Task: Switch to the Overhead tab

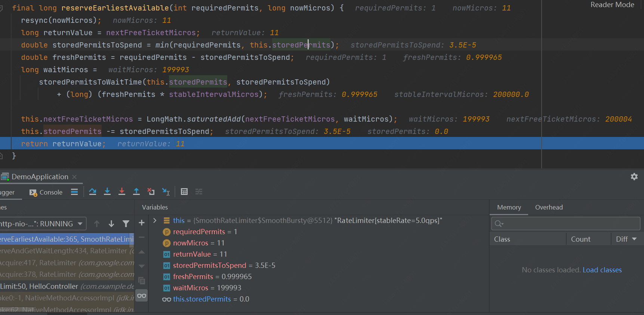Action: click(x=549, y=207)
